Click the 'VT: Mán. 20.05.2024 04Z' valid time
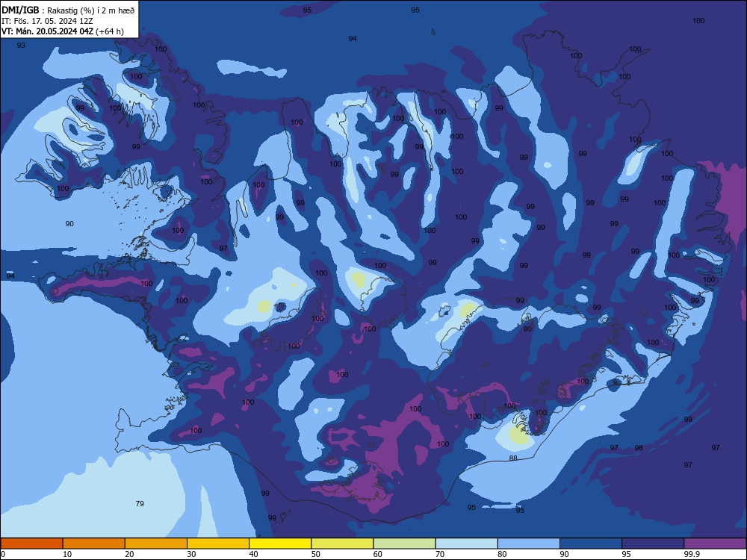The width and height of the screenshot is (747, 560). click(47, 31)
